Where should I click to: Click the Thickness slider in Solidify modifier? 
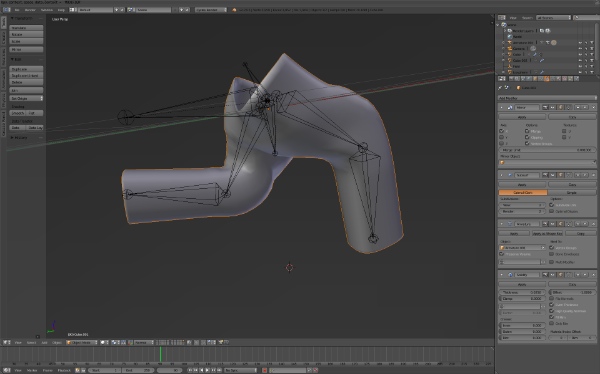click(x=522, y=292)
